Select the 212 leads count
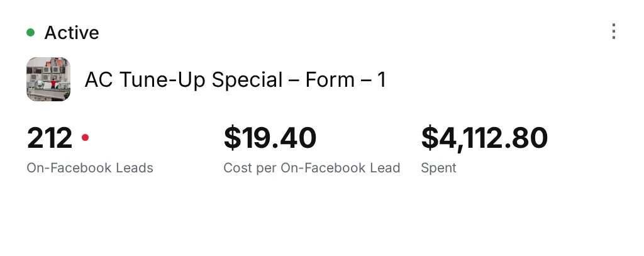This screenshot has height=256, width=644. [49, 138]
